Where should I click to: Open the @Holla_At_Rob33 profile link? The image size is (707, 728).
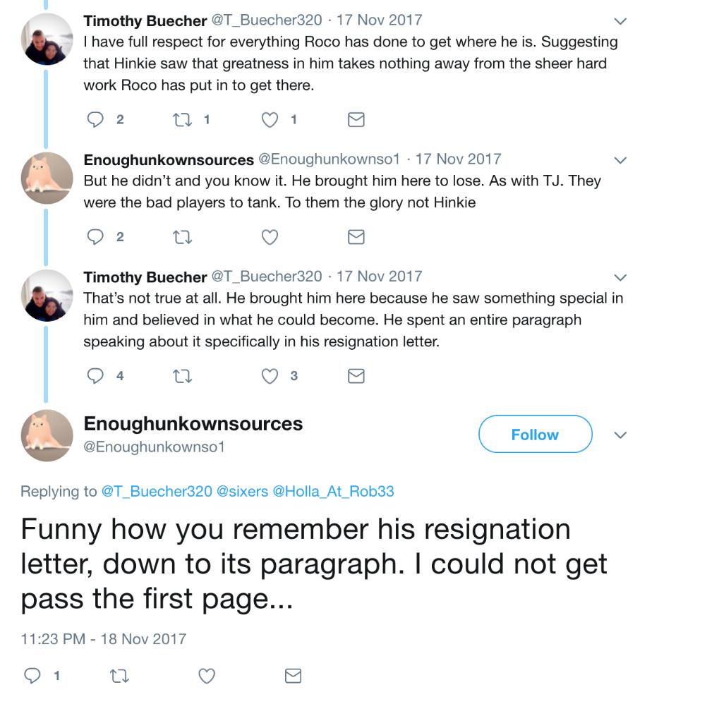pyautogui.click(x=333, y=491)
